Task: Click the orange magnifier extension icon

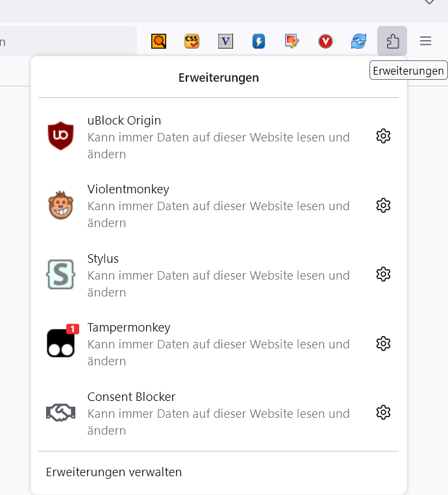Action: coord(159,42)
